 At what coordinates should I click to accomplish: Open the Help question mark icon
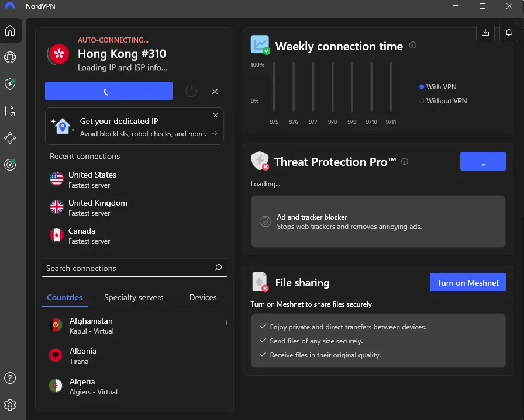pos(10,378)
